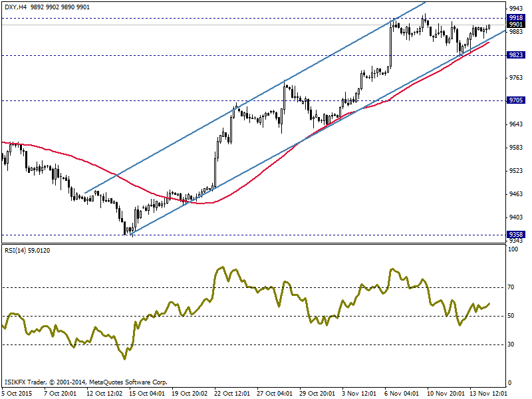532x399 pixels.
Task: Click the 6 Nov 04:01 time label
Action: [402, 393]
